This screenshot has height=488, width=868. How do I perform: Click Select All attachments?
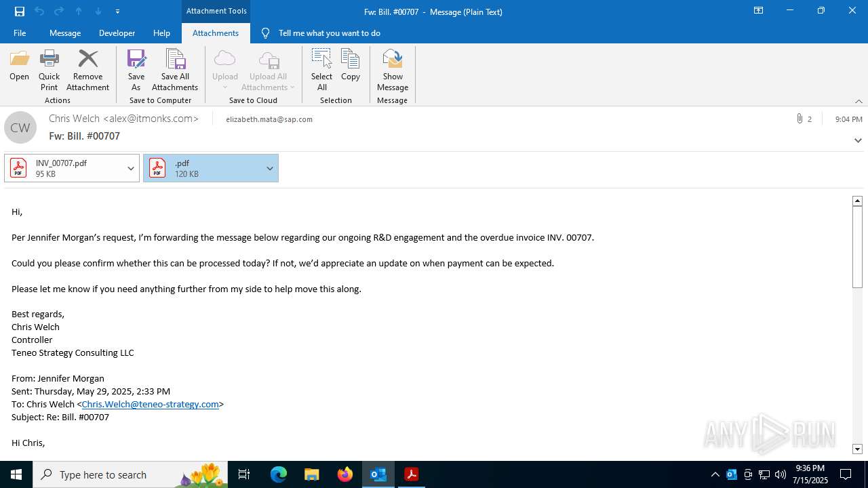321,70
